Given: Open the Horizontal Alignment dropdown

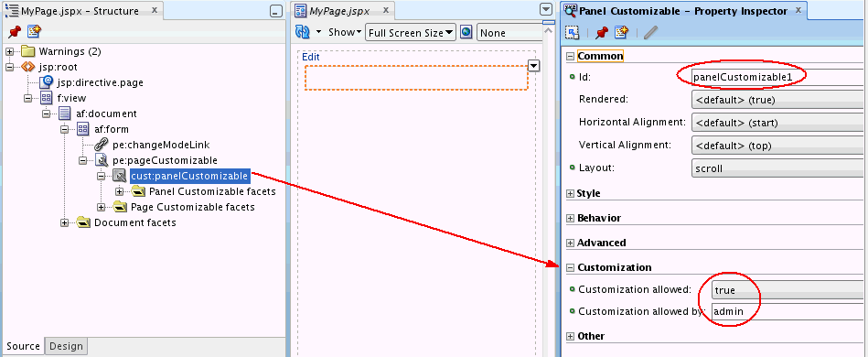Looking at the screenshot, I should pos(777,123).
